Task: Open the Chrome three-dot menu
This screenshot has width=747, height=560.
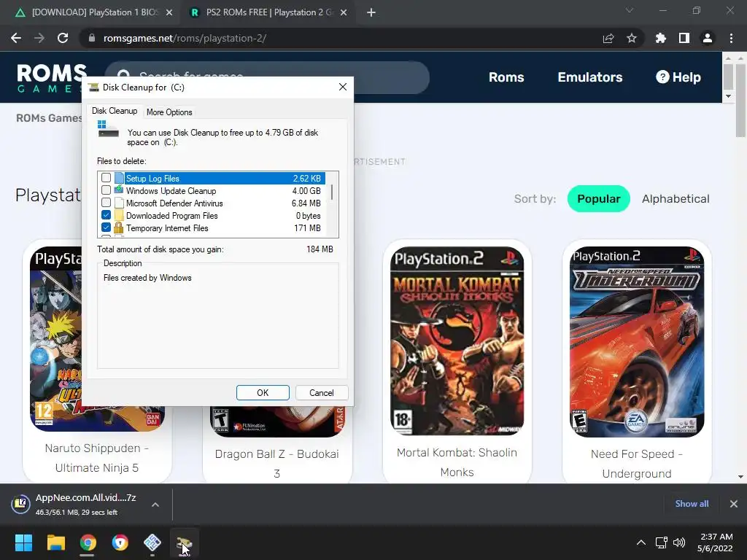Action: [x=731, y=38]
